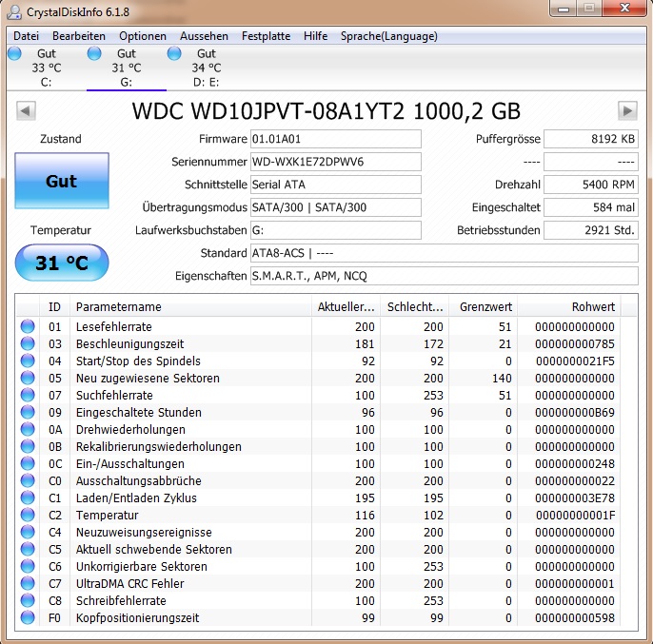The width and height of the screenshot is (653, 644).
Task: Click status icon for UltraDMA CRC Fehler
Action: [28, 583]
